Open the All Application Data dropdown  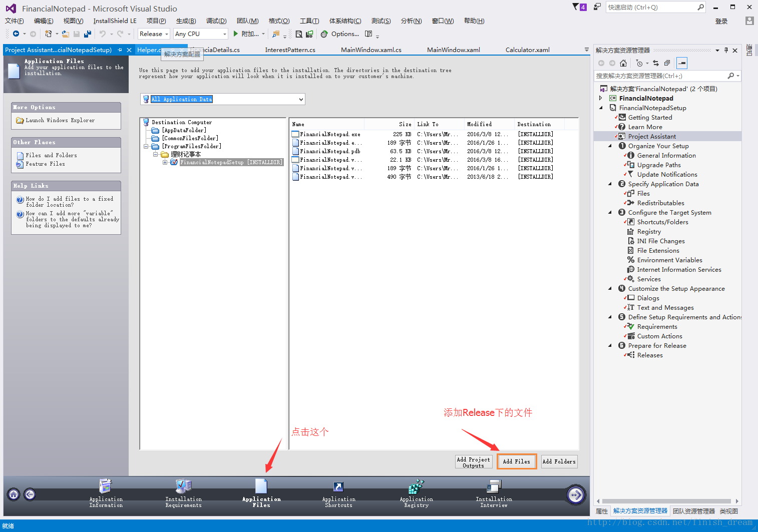point(222,99)
